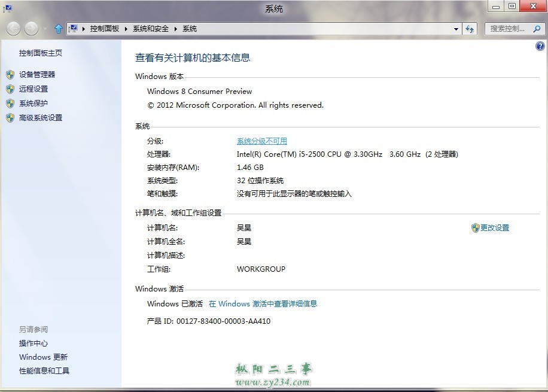
Task: Click the computer icon in the address bar
Action: coord(74,28)
